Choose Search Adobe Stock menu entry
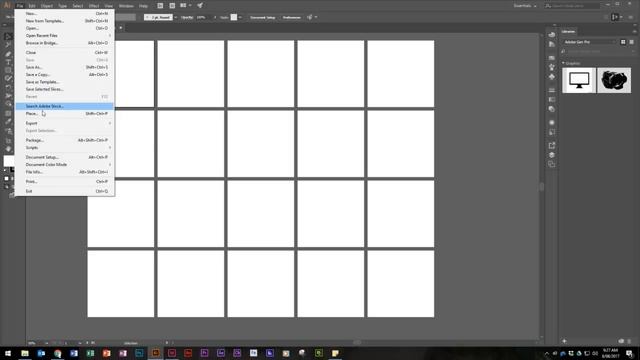This screenshot has height=360, width=640. (x=64, y=106)
